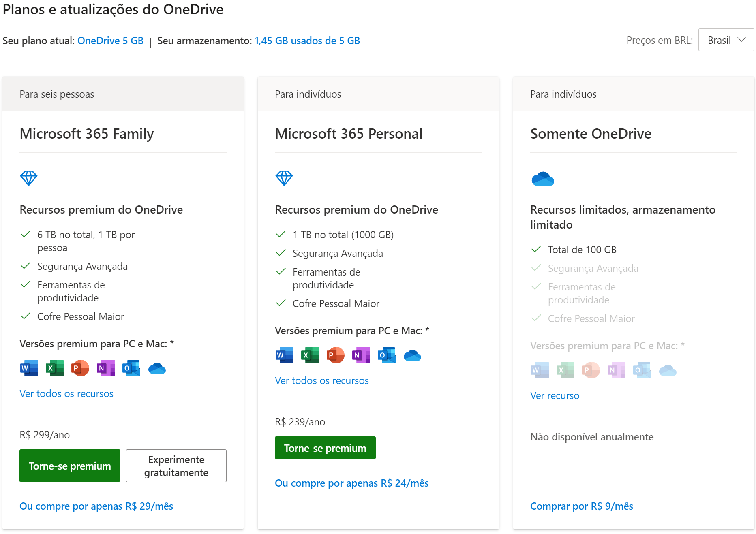Click the Outlook icon in Microsoft 365 Personal
This screenshot has width=756, height=534.
387,355
